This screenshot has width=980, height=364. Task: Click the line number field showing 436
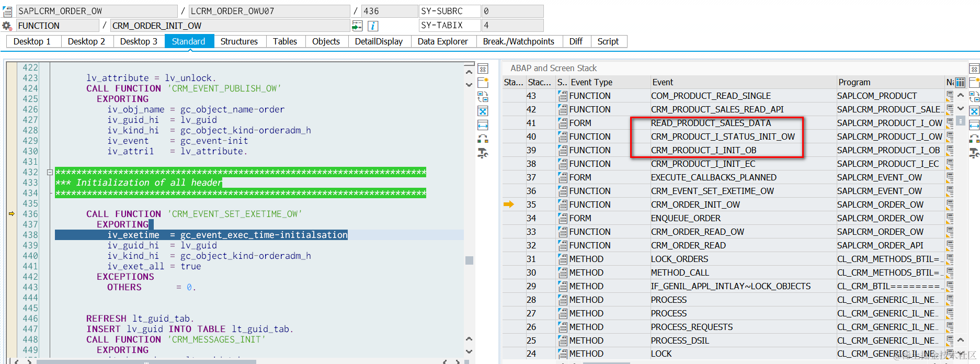389,11
